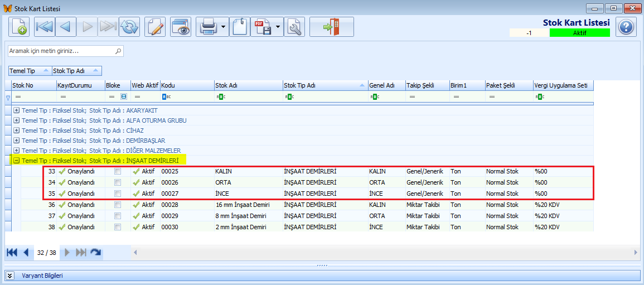
Task: Click code cell 00027
Action: 187,194
